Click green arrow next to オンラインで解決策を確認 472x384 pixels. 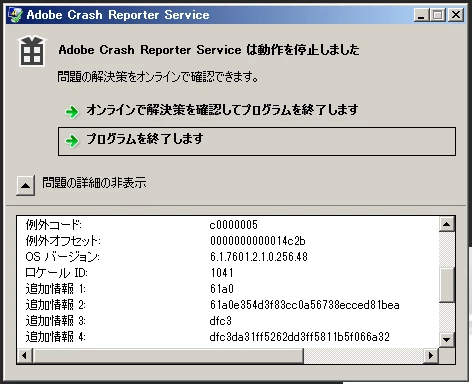[x=72, y=112]
